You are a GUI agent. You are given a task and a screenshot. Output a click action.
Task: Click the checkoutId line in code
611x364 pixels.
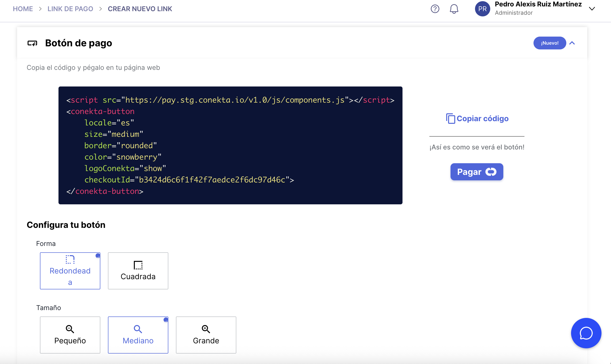tap(189, 180)
